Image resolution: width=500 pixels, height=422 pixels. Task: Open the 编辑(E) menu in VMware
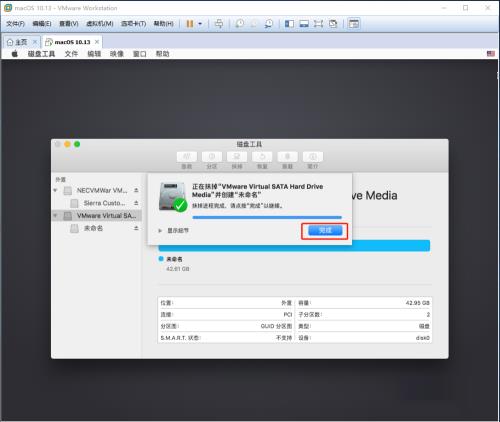[42, 24]
